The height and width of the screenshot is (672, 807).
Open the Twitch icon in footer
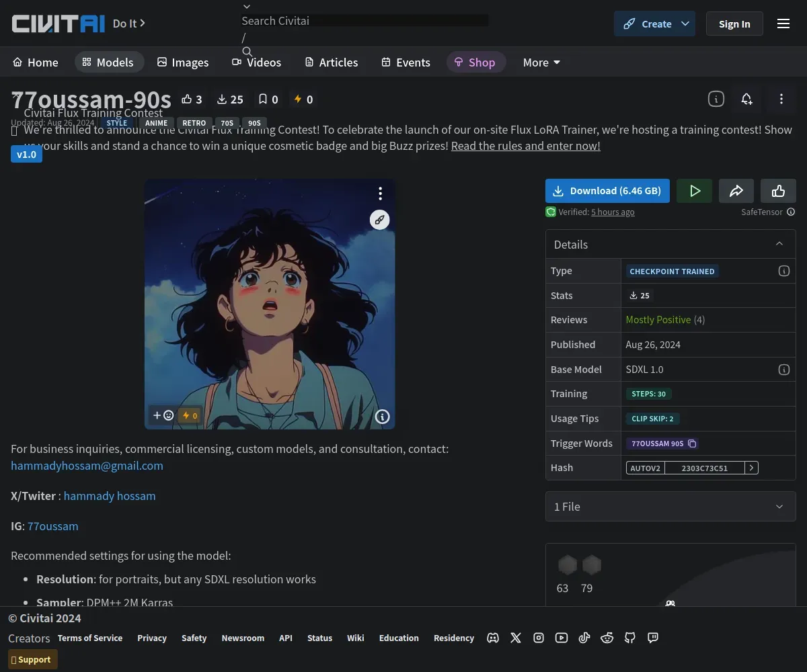[653, 638]
